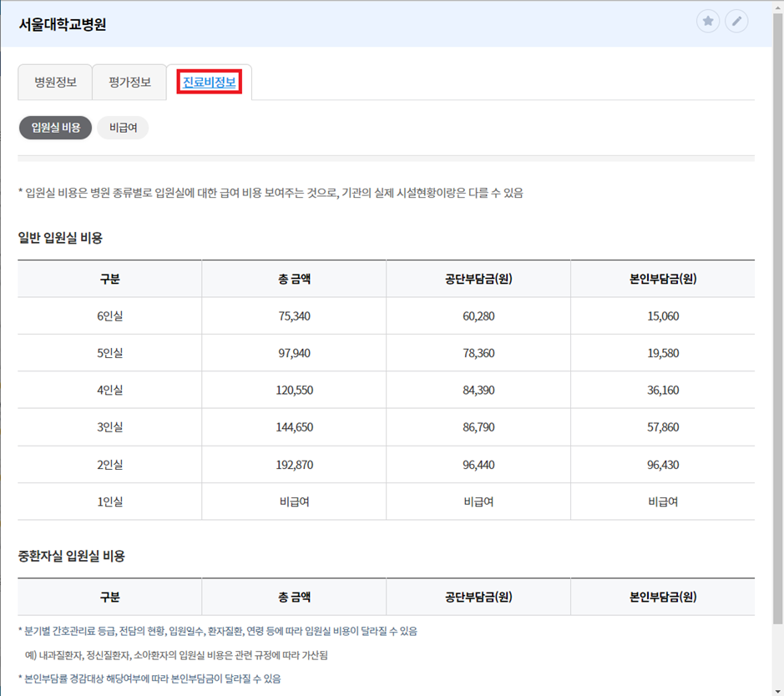This screenshot has height=696, width=784.
Task: Choose the 입원실 비용 pill button
Action: [55, 128]
